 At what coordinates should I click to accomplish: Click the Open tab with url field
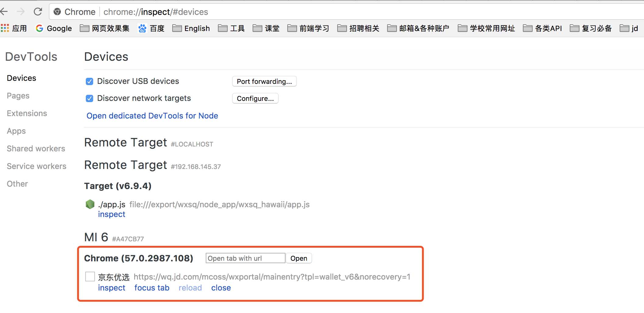tap(245, 258)
